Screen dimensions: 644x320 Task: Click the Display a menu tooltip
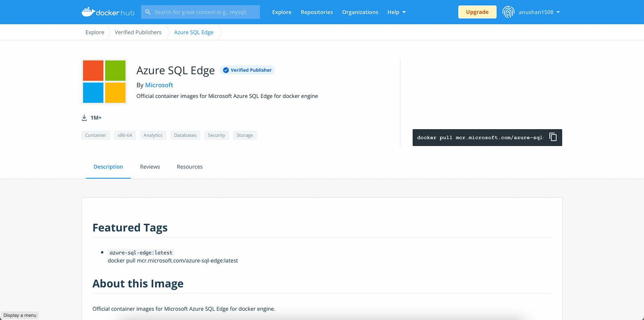click(20, 315)
